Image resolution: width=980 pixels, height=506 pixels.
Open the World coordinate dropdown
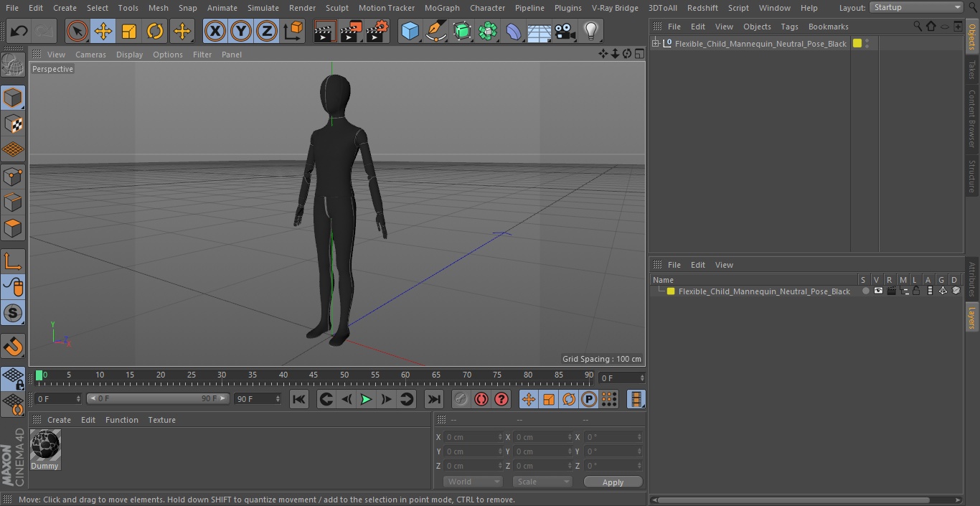click(x=473, y=482)
